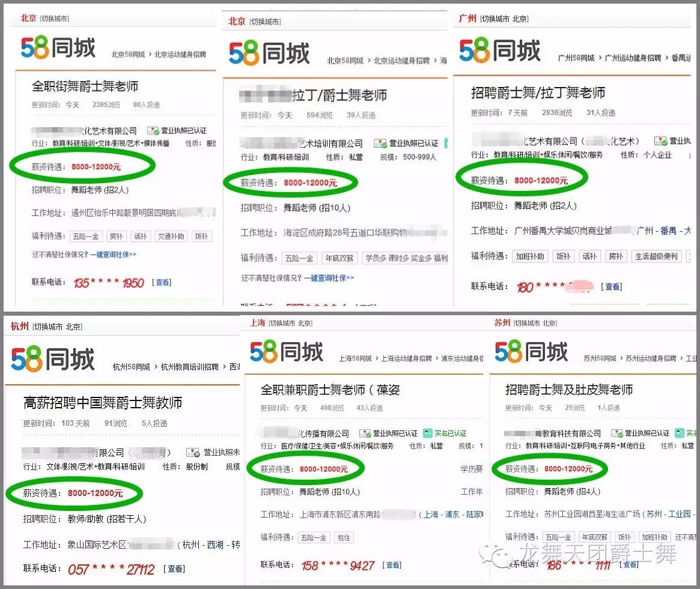
Task: Click the 营业执照已认证 badge icon in the 拉丁/爵士舞老师 listing
Action: pyautogui.click(x=380, y=143)
